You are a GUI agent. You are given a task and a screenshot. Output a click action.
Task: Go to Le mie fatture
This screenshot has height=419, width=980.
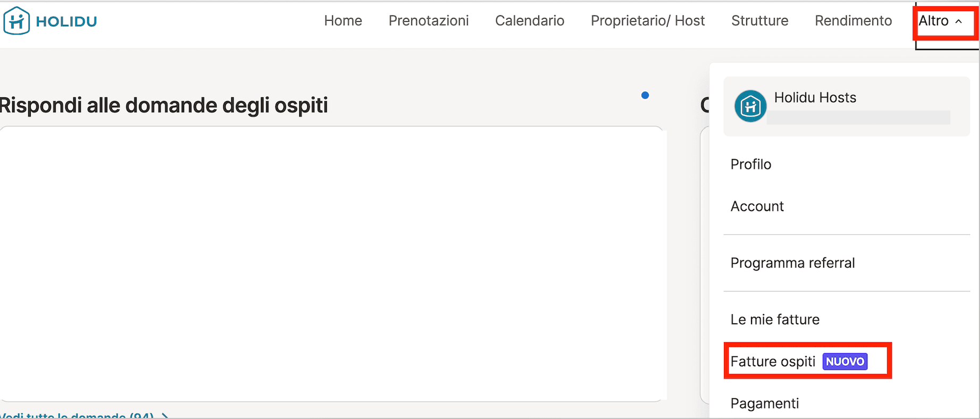pyautogui.click(x=775, y=320)
